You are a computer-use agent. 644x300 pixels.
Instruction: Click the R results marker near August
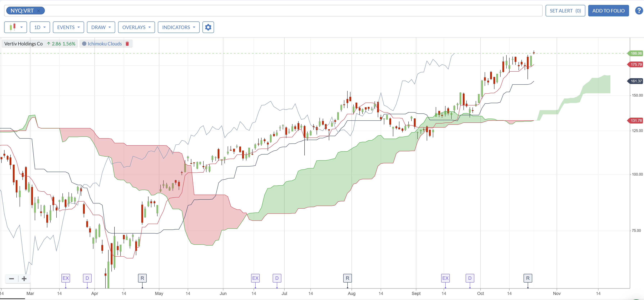(347, 278)
